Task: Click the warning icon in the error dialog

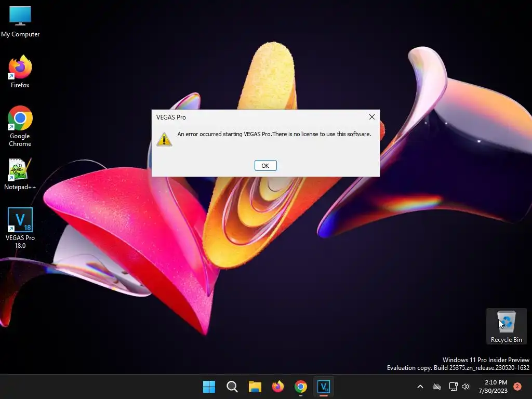Action: click(164, 139)
